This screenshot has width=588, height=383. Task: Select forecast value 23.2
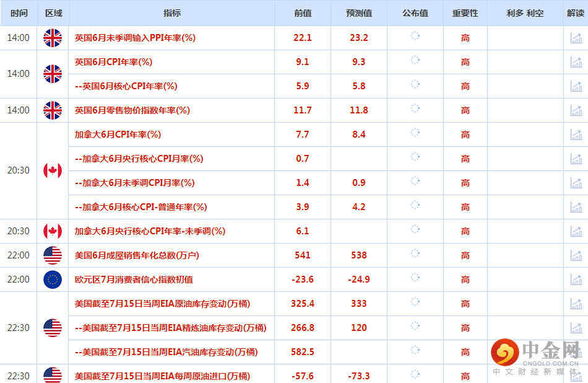point(359,38)
